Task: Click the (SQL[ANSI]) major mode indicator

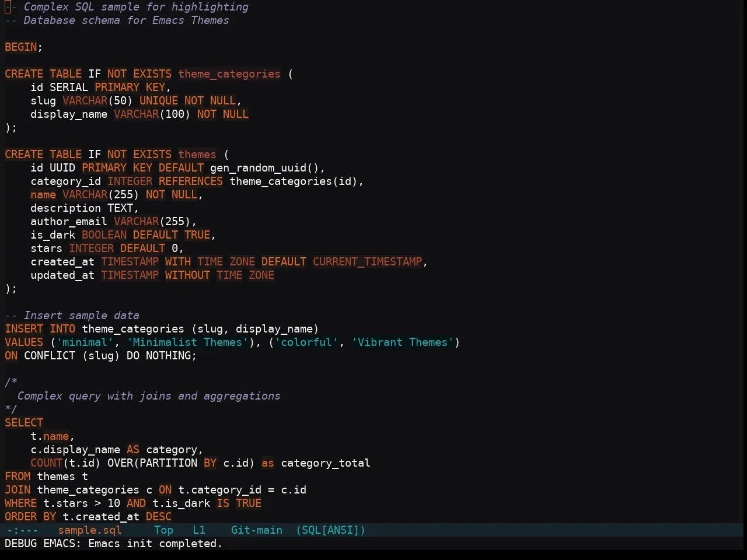Action: click(x=330, y=530)
